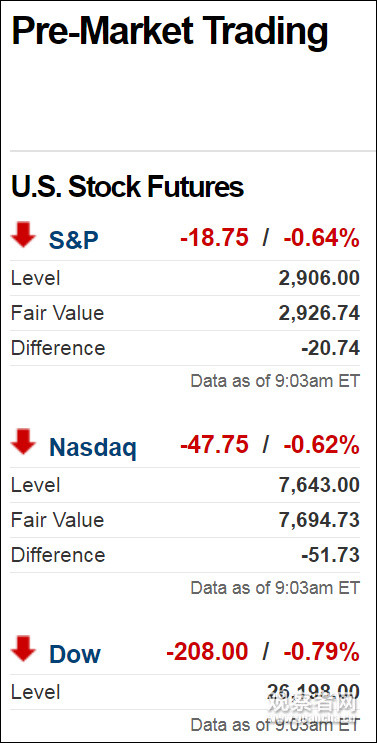Select the S&P change value -18.75
Screen dimensions: 377x743
[214, 237]
